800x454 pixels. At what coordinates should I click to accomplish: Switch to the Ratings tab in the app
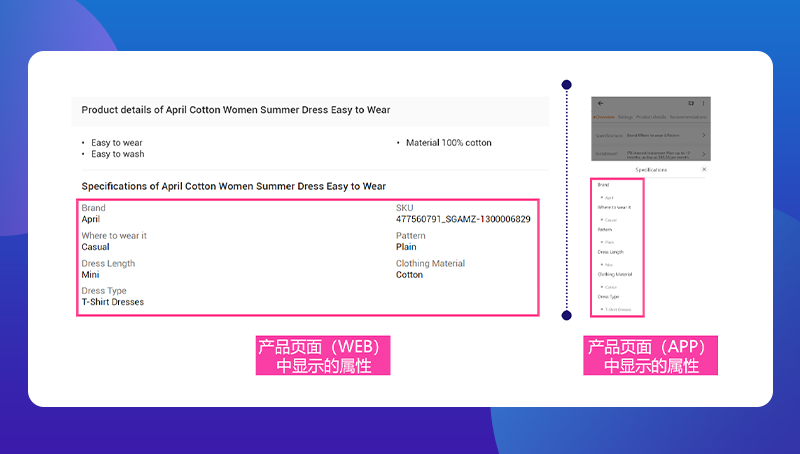[625, 117]
